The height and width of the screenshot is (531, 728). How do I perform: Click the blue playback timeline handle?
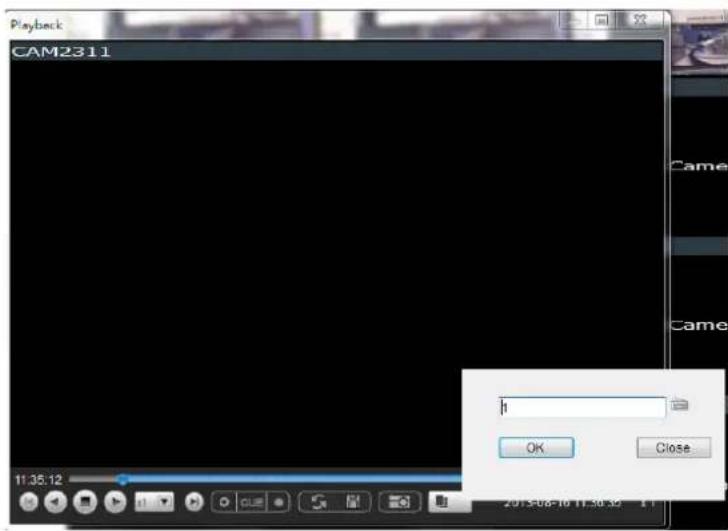tap(123, 479)
